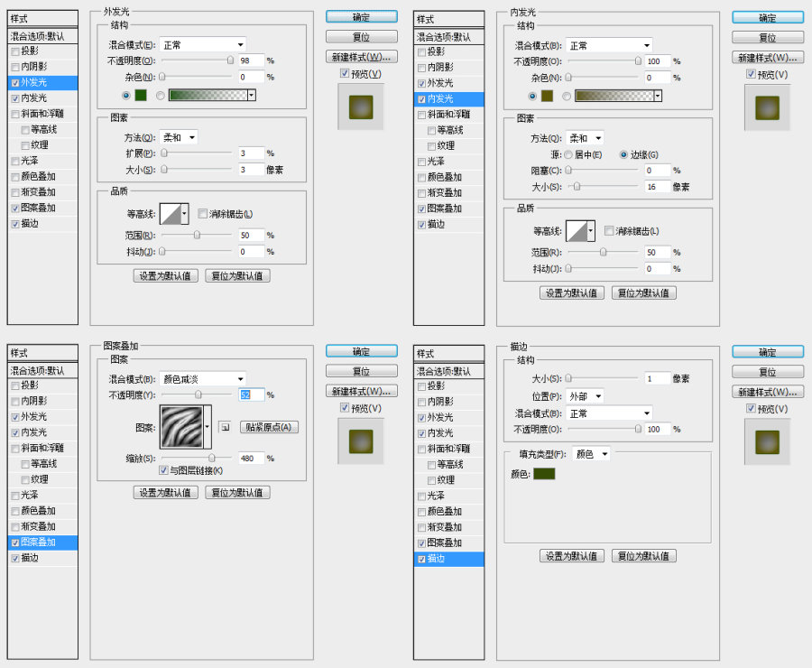The height and width of the screenshot is (668, 812).
Task: Toggle 与图层链接 checkbox in 图案叠加 dialog
Action: click(163, 470)
